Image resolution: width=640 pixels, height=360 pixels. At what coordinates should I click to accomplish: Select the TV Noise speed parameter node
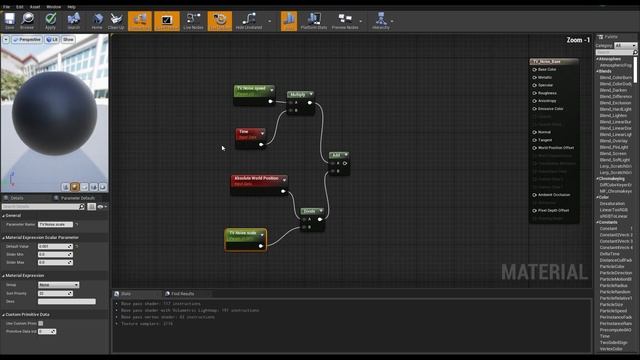point(254,95)
